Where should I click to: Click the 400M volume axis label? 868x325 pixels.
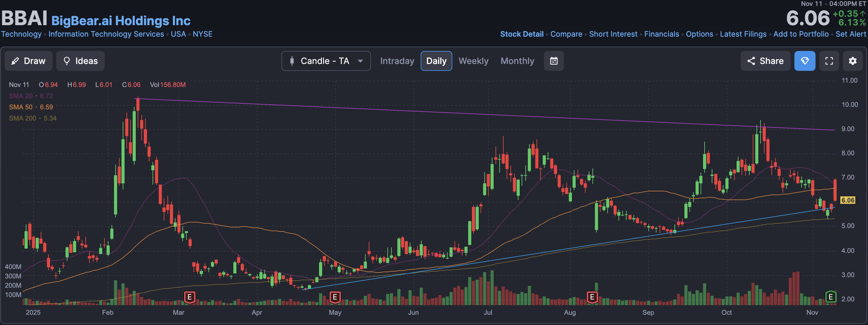(13, 267)
